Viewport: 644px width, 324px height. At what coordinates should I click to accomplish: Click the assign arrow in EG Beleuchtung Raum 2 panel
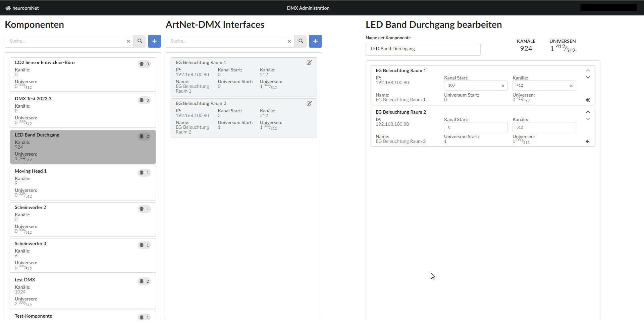588,141
